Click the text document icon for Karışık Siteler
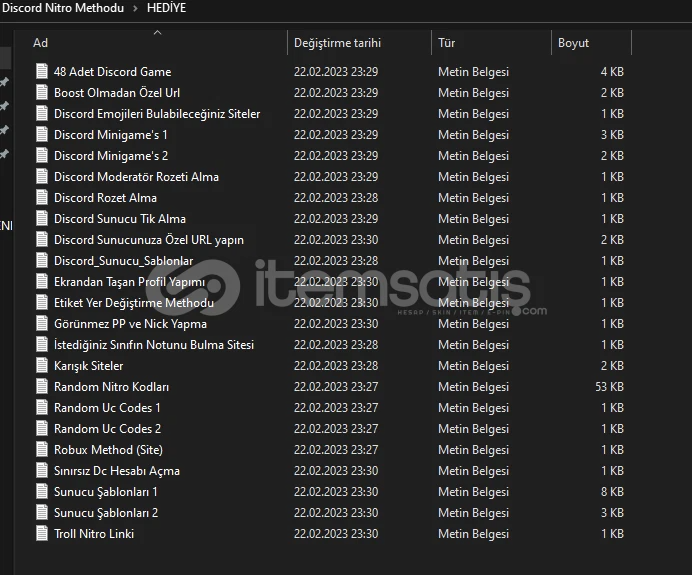 pyautogui.click(x=42, y=365)
